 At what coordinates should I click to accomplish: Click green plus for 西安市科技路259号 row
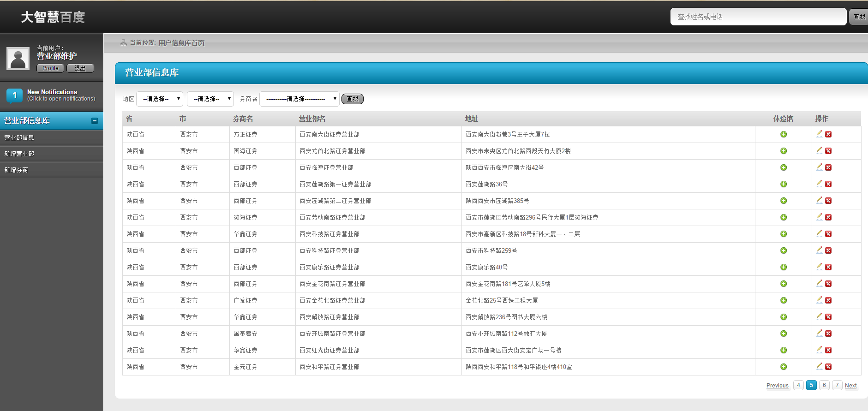click(784, 250)
